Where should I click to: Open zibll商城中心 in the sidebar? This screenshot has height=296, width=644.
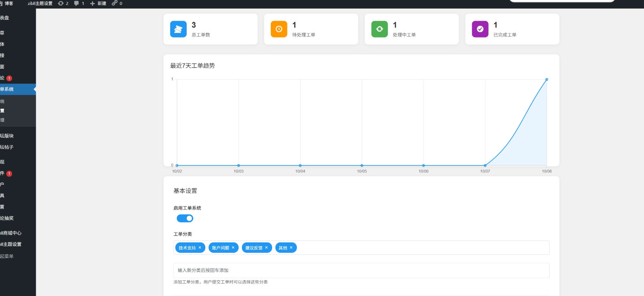pos(11,233)
